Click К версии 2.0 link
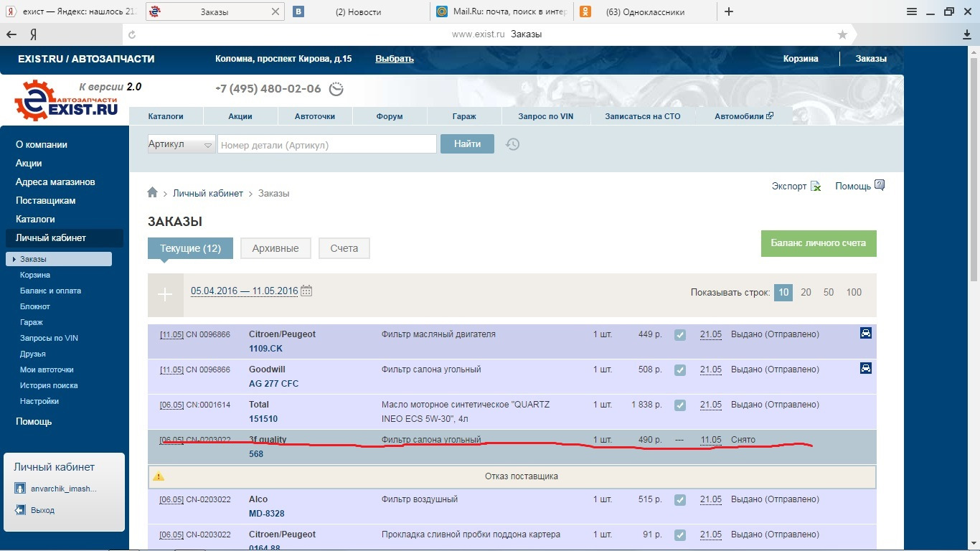The height and width of the screenshot is (551, 980). tap(110, 87)
